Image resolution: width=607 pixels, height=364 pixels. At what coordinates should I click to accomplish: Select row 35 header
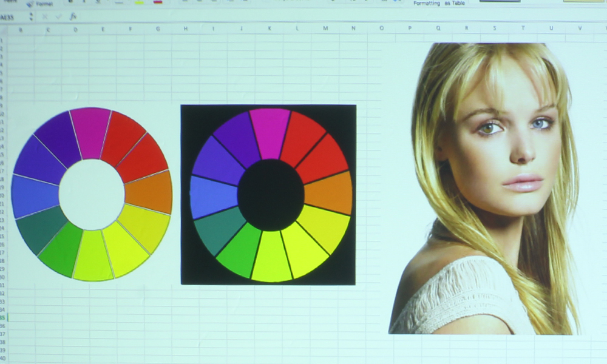[3, 317]
